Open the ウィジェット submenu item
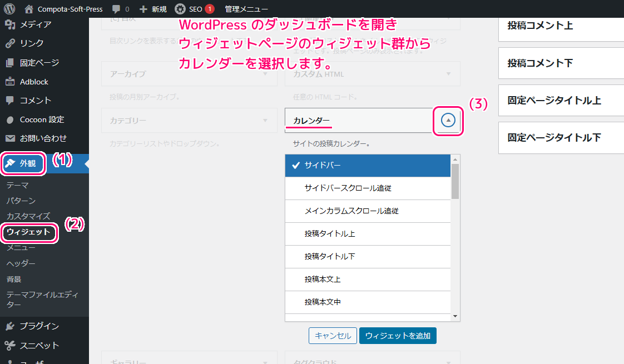 tap(28, 232)
